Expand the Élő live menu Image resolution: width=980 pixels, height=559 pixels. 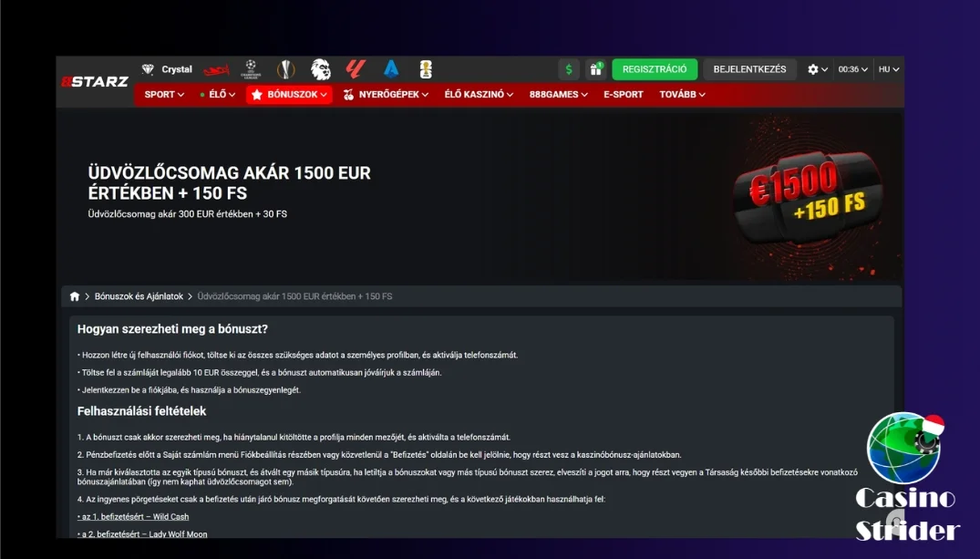coord(217,95)
